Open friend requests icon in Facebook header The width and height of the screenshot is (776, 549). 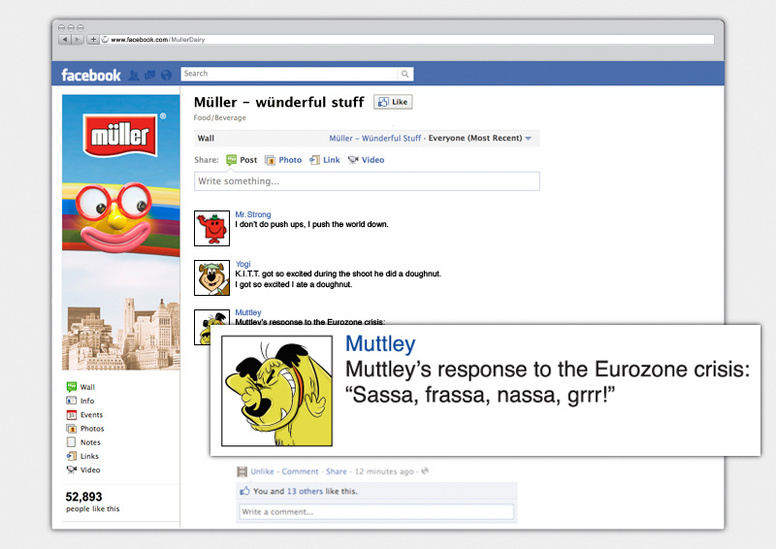pos(134,75)
